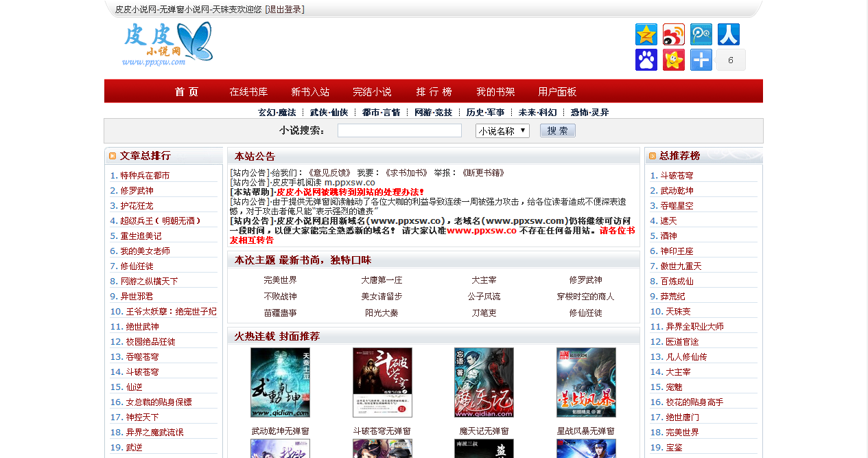Click 护花狂龙 in the ranking list
Viewport: 868px width, 458px height.
tap(137, 206)
